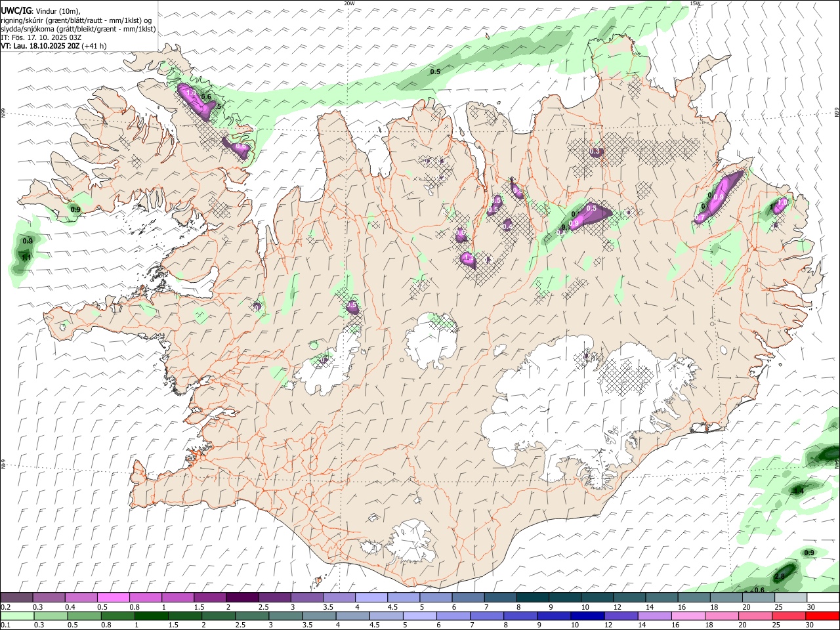Choose the steel blue 7 swatch, upper legend row
Viewport: 840px width, 630px height.
coord(500,598)
